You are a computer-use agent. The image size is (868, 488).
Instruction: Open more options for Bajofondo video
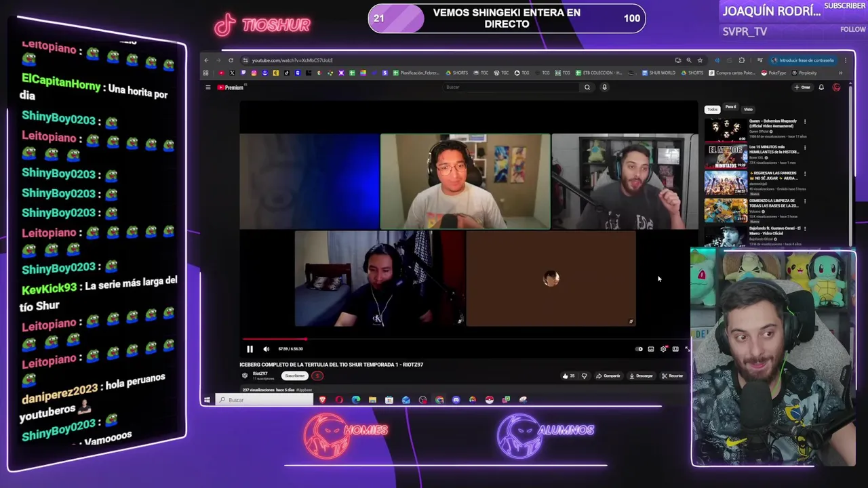[x=805, y=228]
